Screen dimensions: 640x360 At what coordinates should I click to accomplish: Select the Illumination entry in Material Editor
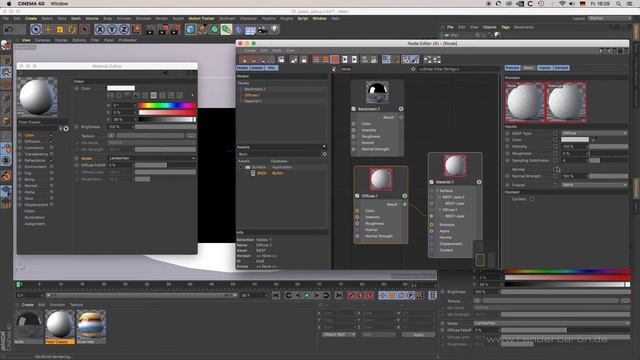[34, 218]
